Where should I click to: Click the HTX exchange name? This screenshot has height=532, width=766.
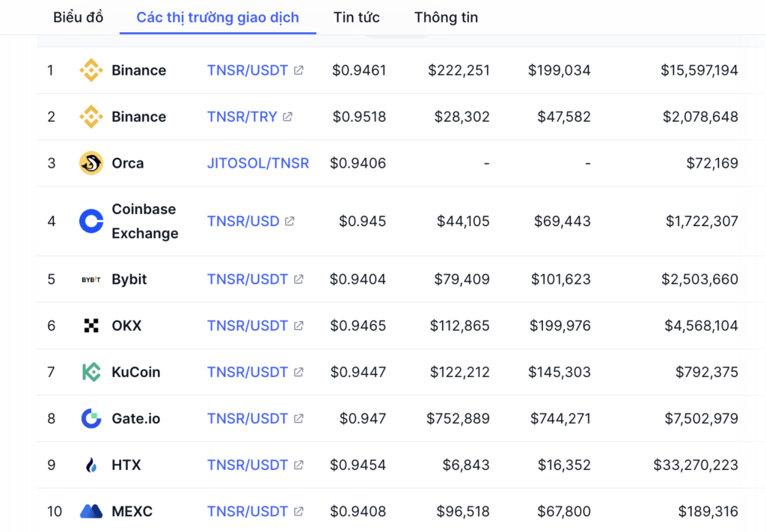click(x=126, y=465)
